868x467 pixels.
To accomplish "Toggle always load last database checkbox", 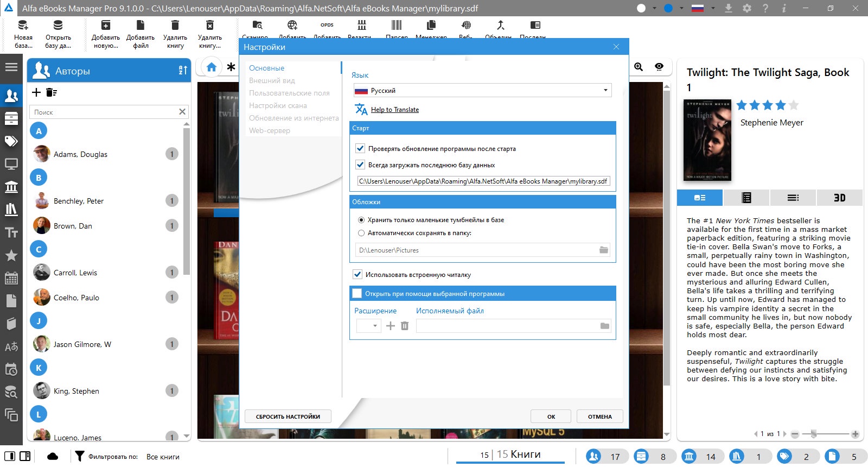I will tap(360, 165).
